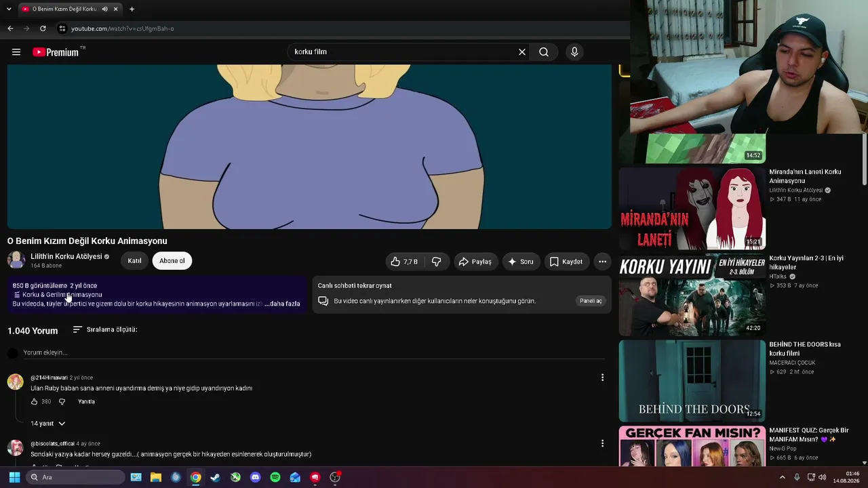Viewport: 868px width, 488px height.
Task: Open the Lilith'in Korku Atölyesi channel name
Action: [66, 257]
